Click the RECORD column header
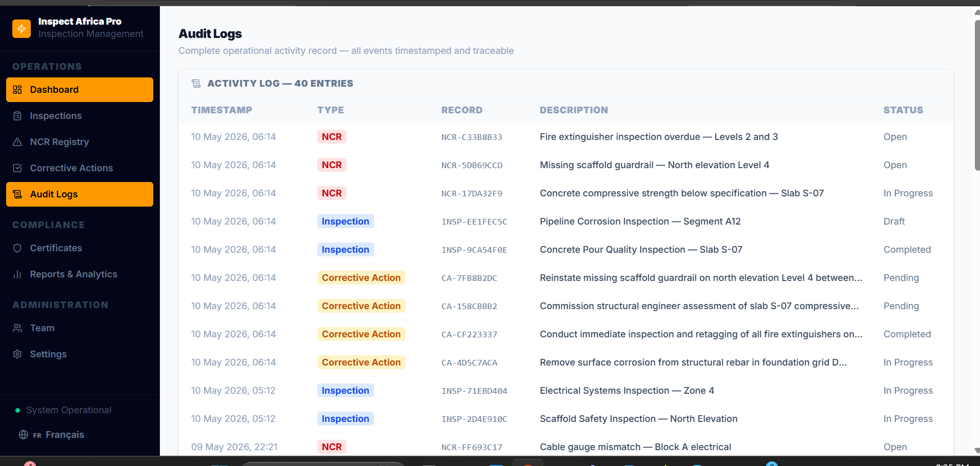The height and width of the screenshot is (466, 980). 462,110
